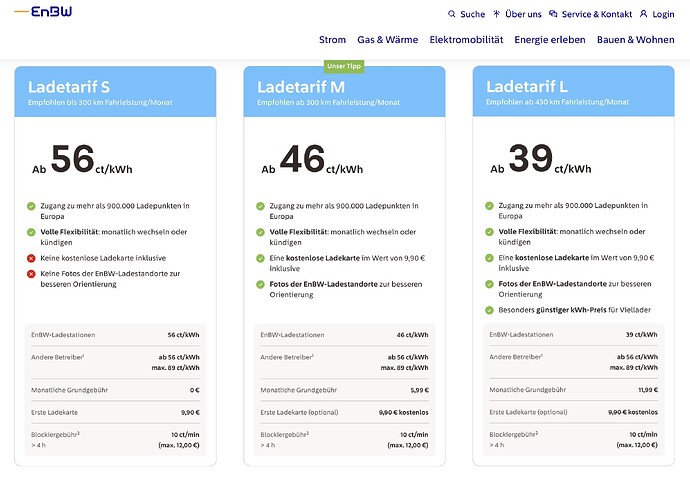Click Monatliche Grundgebühr 5,99 € value
Viewport: 690px width, 477px height.
click(x=419, y=390)
